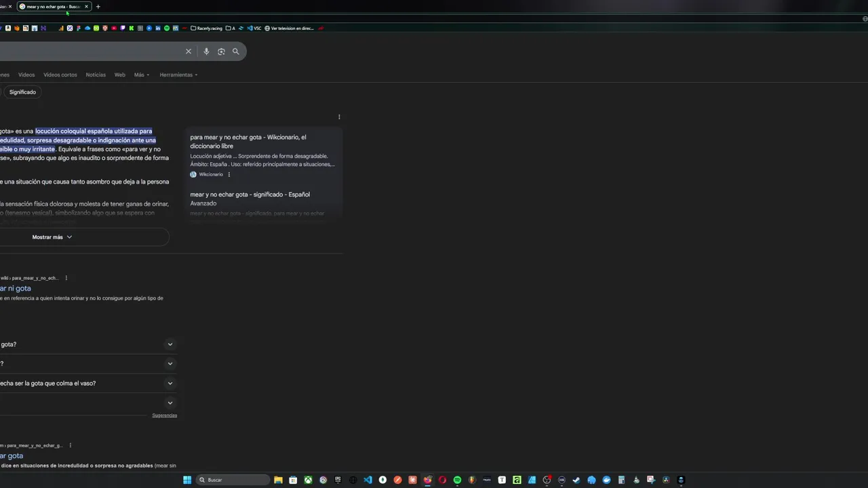Image resolution: width=868 pixels, height=488 pixels.
Task: Open the Herramientas dropdown
Action: coord(178,75)
